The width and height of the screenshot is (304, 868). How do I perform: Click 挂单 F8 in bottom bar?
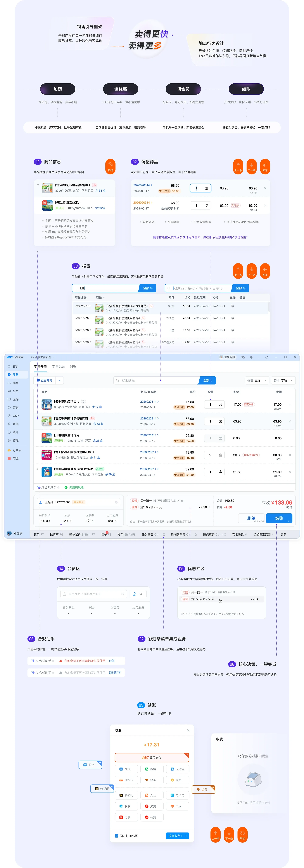(x=106, y=534)
